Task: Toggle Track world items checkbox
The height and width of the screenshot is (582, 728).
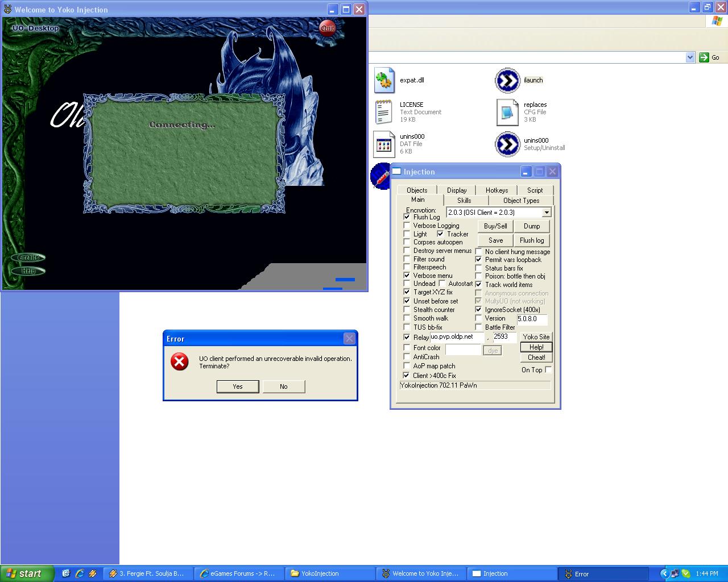Action: click(478, 285)
